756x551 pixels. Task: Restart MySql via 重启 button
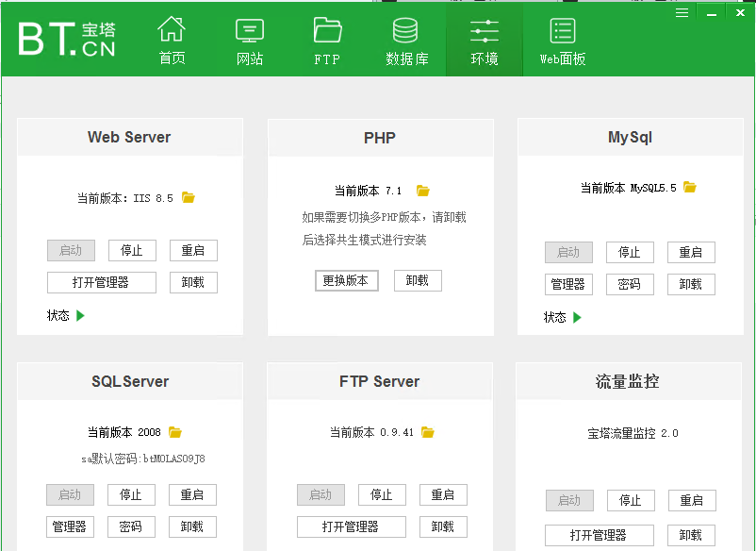click(x=691, y=252)
